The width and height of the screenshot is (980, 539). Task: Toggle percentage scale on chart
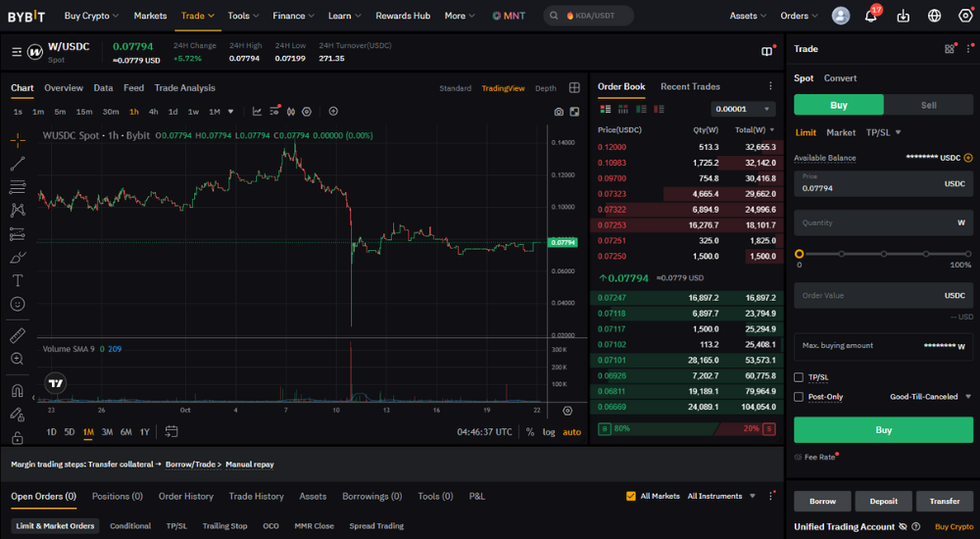[530, 432]
